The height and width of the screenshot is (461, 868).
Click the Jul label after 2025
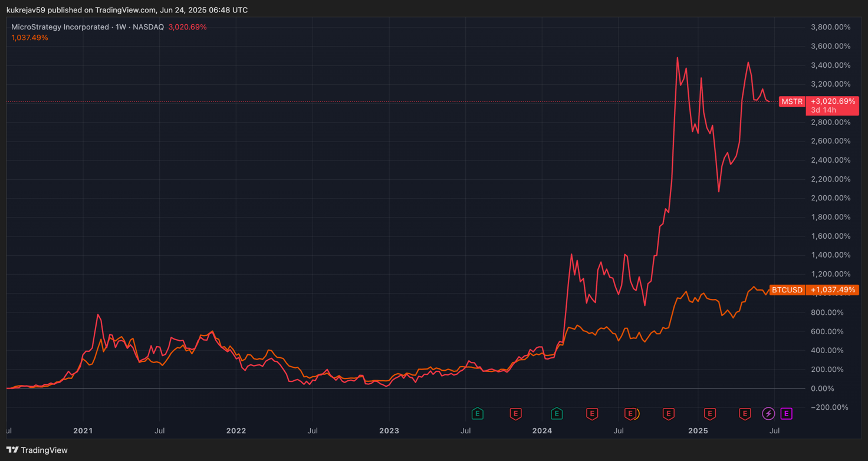(x=775, y=431)
